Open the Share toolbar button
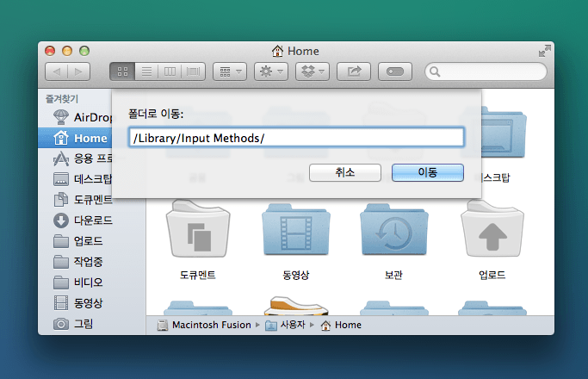 (x=353, y=71)
